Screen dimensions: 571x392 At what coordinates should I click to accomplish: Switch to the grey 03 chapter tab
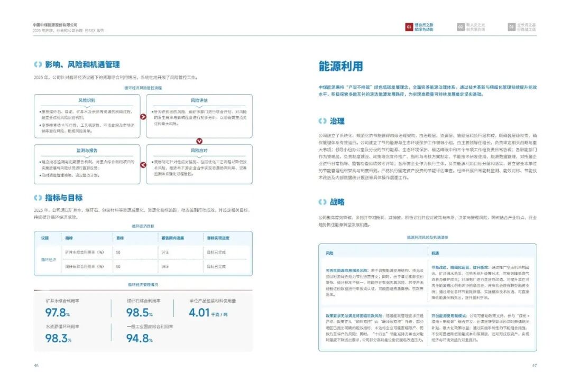tap(522, 27)
